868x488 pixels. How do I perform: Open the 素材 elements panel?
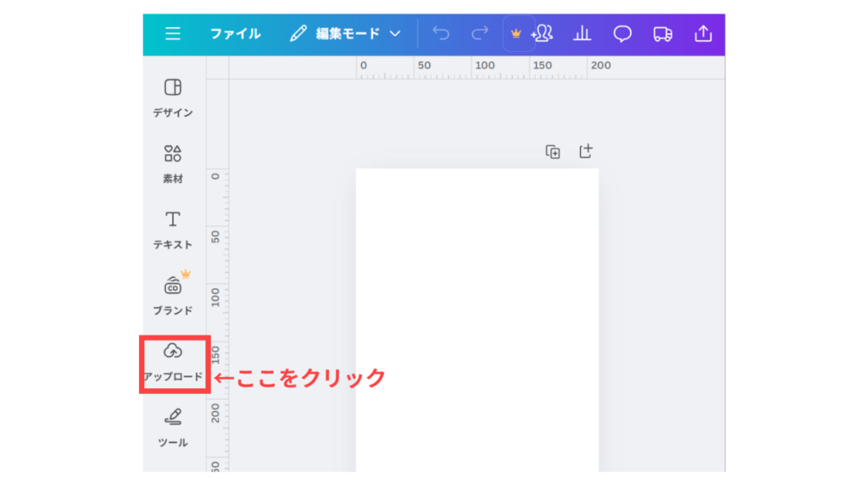pos(173,164)
